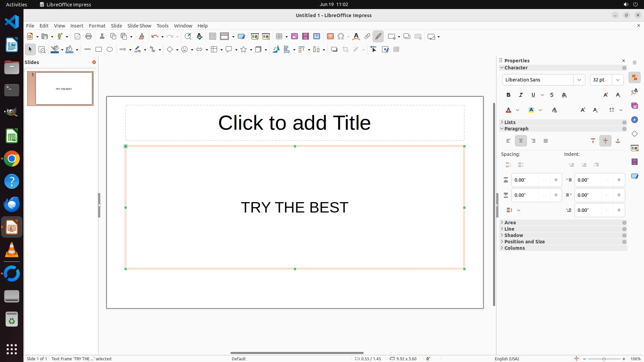
Task: Enable left paragraph alignment
Action: 508,141
